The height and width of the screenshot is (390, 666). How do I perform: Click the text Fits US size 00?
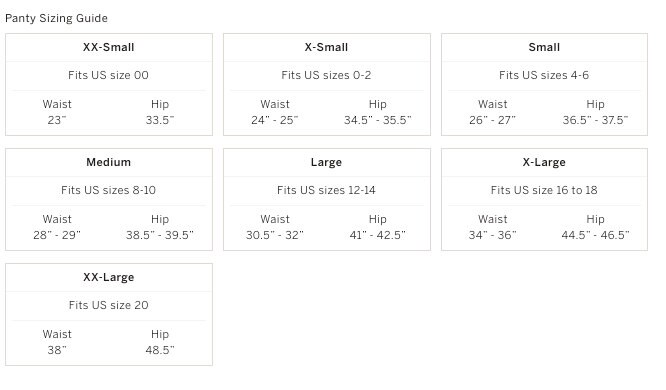(108, 75)
